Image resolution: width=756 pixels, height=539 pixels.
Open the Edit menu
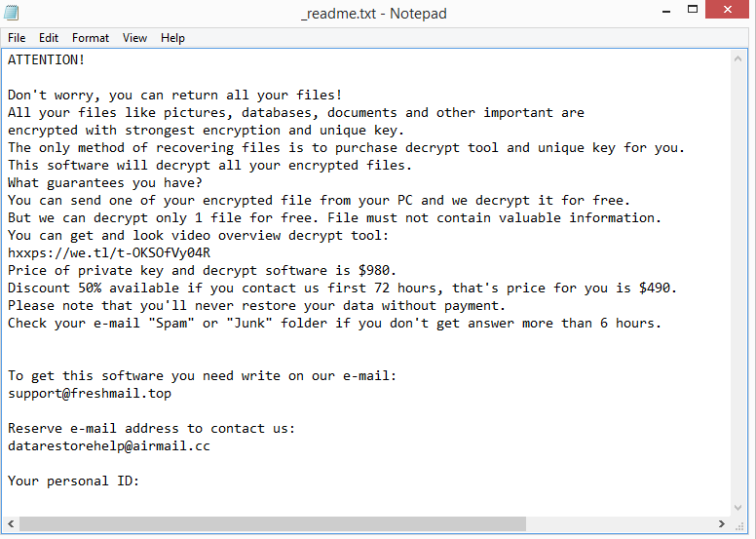[x=49, y=38]
